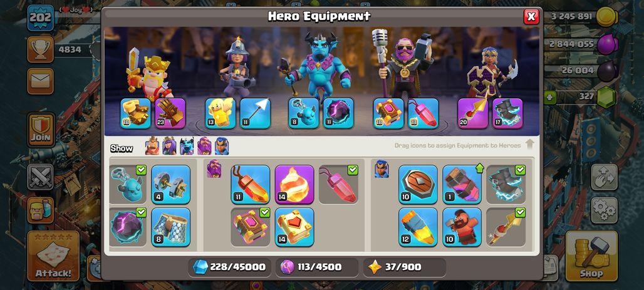Toggle the equipped Dark Orb checkmark
Screen dimensions: 644x290
(141, 212)
